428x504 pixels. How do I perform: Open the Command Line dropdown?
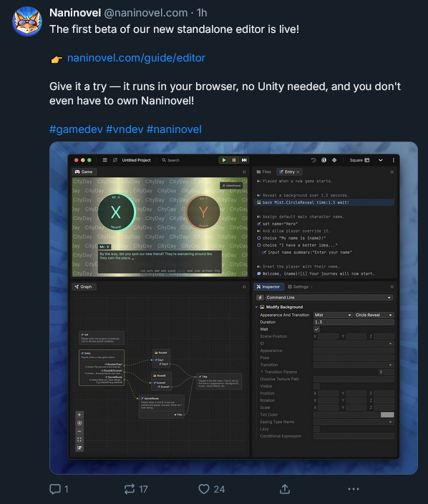tap(329, 297)
